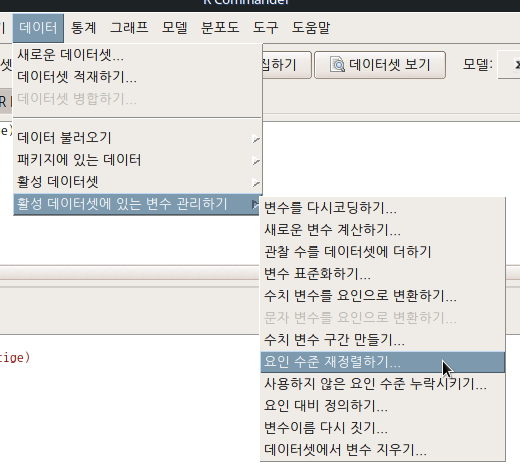Expand the 패키지에 있는 데이터 submenu

[x=137, y=160]
